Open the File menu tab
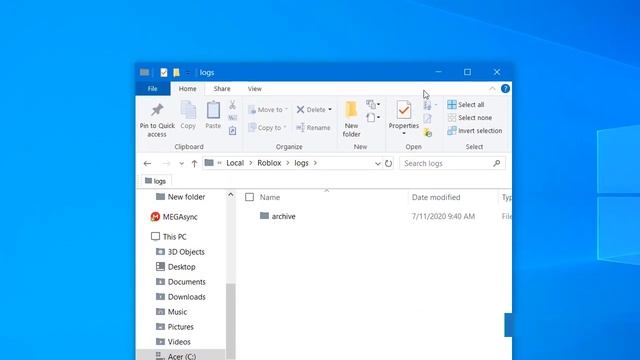Screen dimensions: 640x360 coord(153,89)
